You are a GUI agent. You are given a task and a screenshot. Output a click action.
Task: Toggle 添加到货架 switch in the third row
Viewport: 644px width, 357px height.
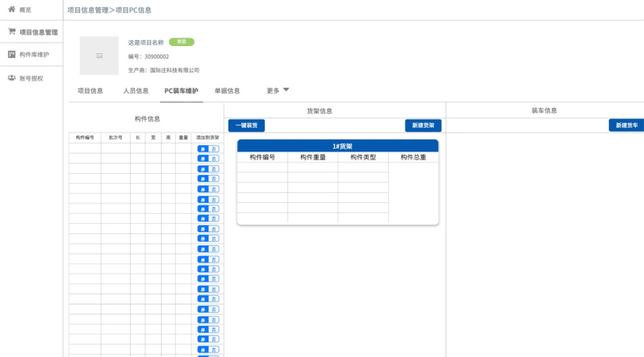coord(208,169)
